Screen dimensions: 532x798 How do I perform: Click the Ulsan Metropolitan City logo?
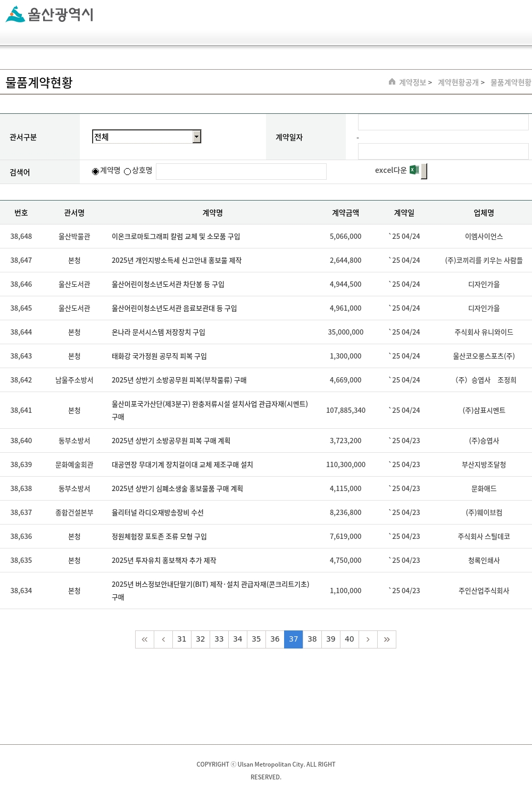tap(49, 14)
